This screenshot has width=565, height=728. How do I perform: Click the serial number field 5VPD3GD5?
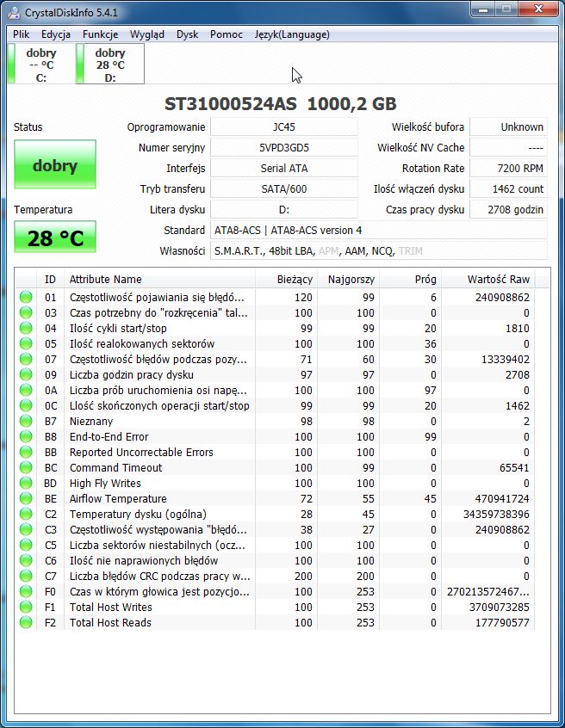click(x=284, y=148)
